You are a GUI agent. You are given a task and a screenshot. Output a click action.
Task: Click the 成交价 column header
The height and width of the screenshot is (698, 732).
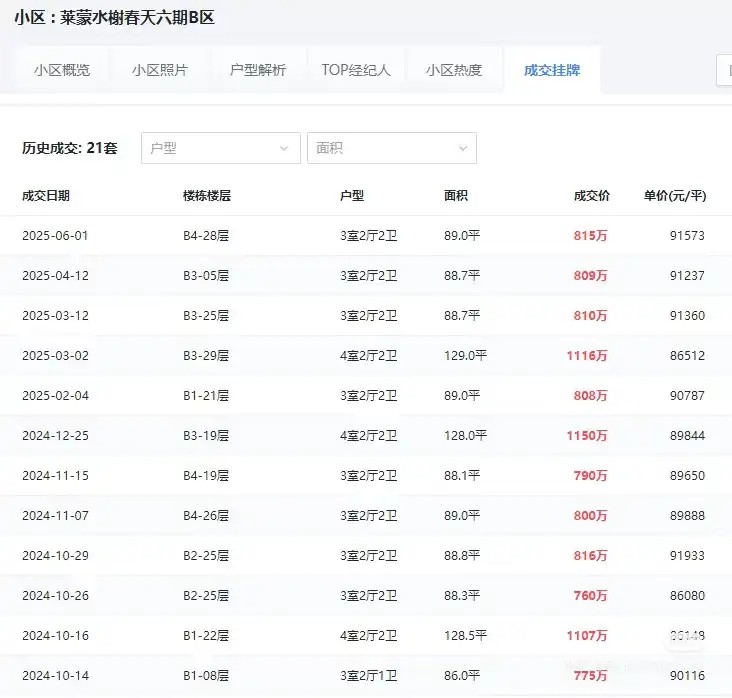[x=591, y=196]
